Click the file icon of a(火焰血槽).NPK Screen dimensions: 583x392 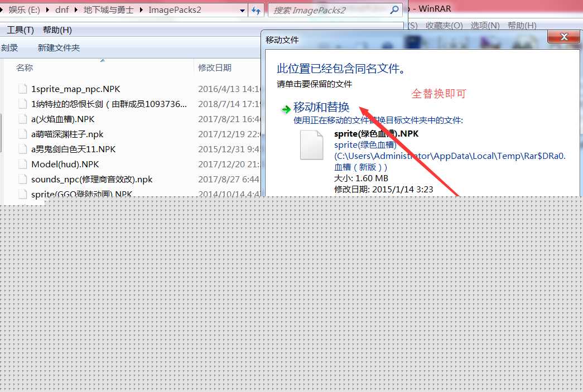coord(23,119)
